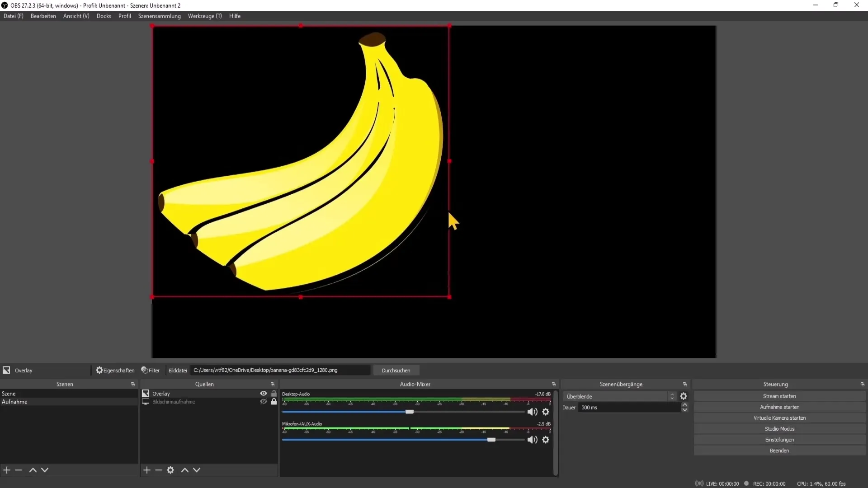Click the Dauer 300 ms field

(x=629, y=408)
